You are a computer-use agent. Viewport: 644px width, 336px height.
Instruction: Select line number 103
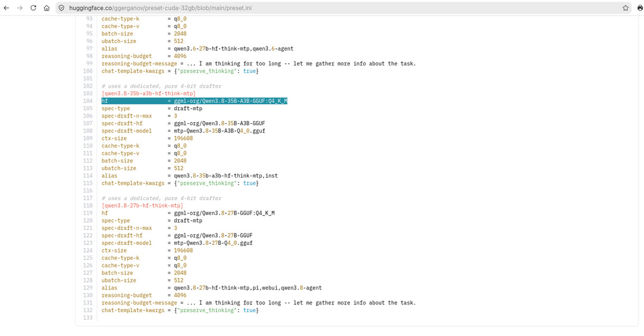coord(88,94)
